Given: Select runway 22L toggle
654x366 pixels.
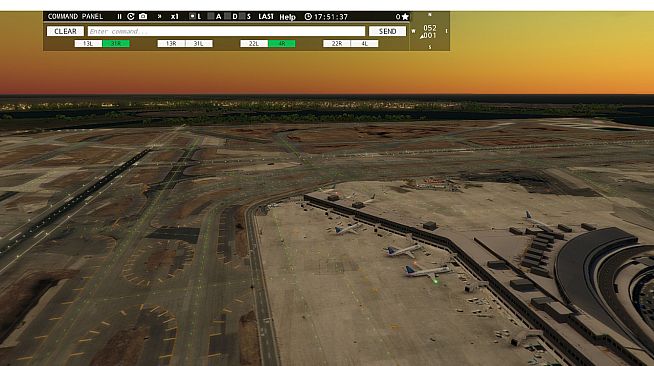Looking at the screenshot, I should coord(254,43).
